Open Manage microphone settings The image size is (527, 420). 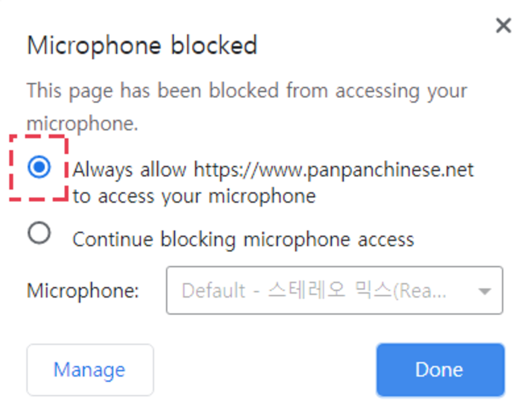pyautogui.click(x=90, y=369)
